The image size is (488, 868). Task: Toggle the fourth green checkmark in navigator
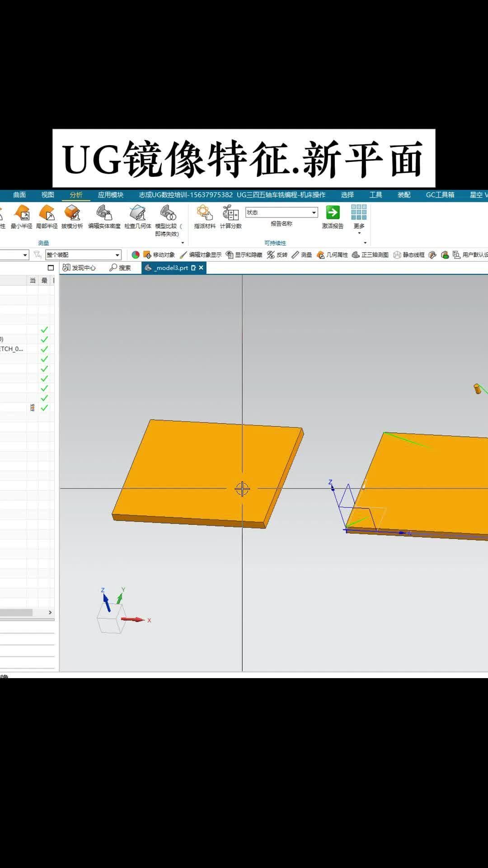pos(44,359)
